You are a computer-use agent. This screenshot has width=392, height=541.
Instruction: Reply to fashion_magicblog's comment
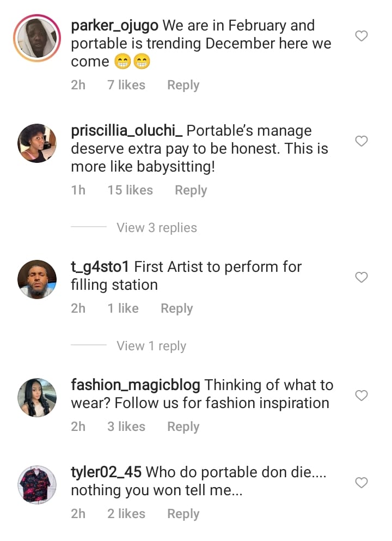(x=183, y=427)
